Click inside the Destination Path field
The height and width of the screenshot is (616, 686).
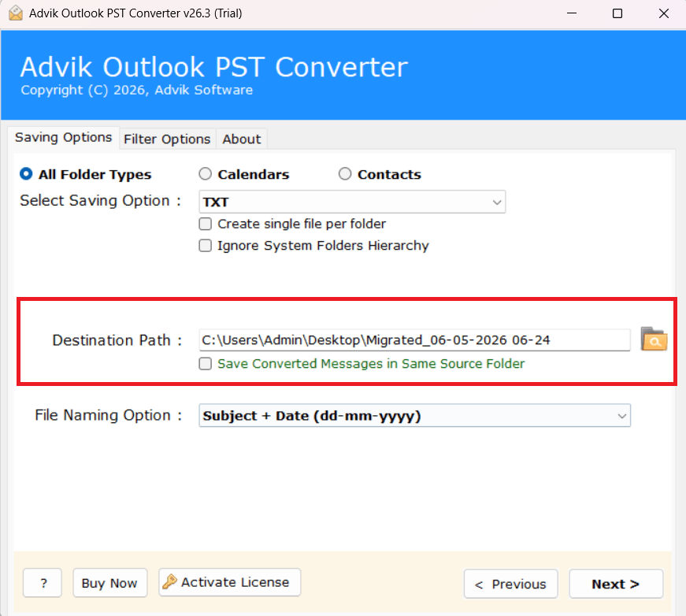[414, 340]
